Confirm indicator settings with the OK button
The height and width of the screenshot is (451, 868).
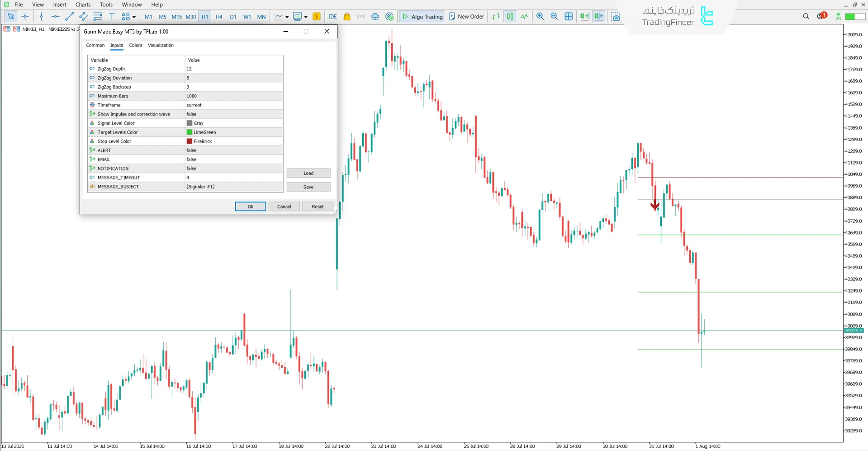pos(250,206)
